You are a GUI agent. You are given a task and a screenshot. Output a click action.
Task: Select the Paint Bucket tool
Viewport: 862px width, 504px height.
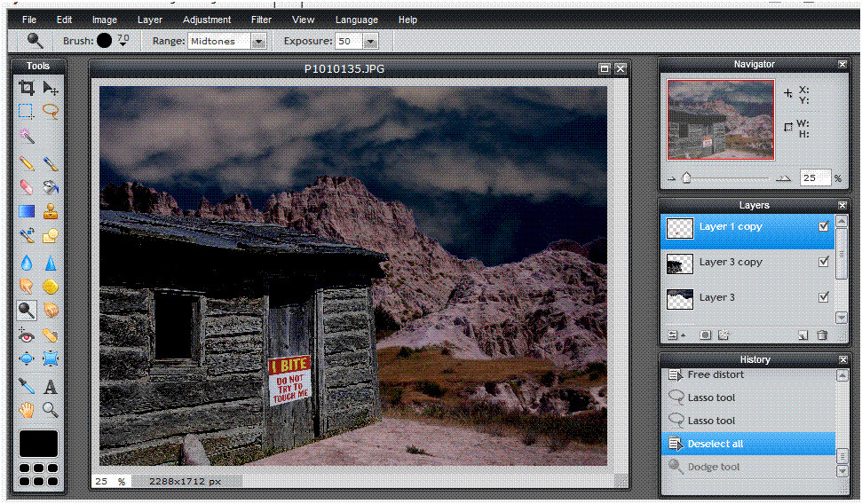point(51,187)
